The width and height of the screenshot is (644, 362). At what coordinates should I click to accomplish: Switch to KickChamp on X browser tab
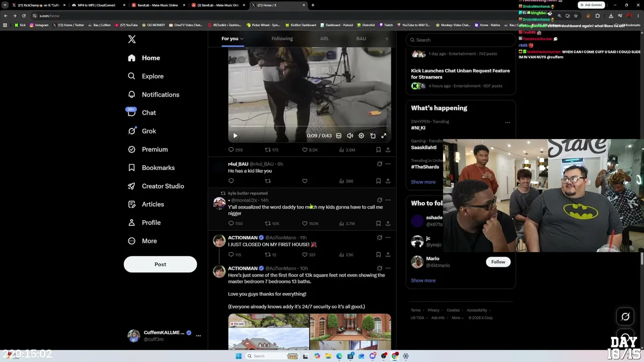point(39,5)
